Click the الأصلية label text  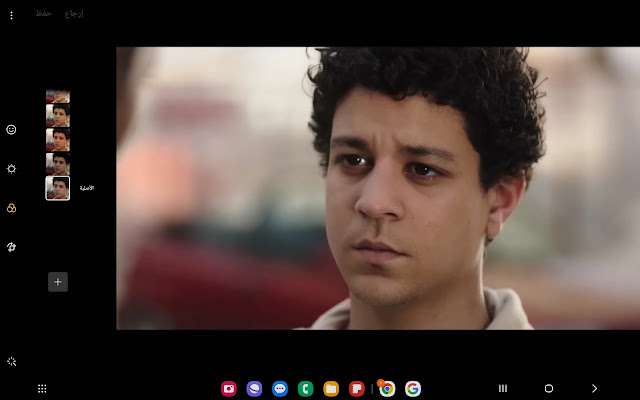click(x=87, y=188)
